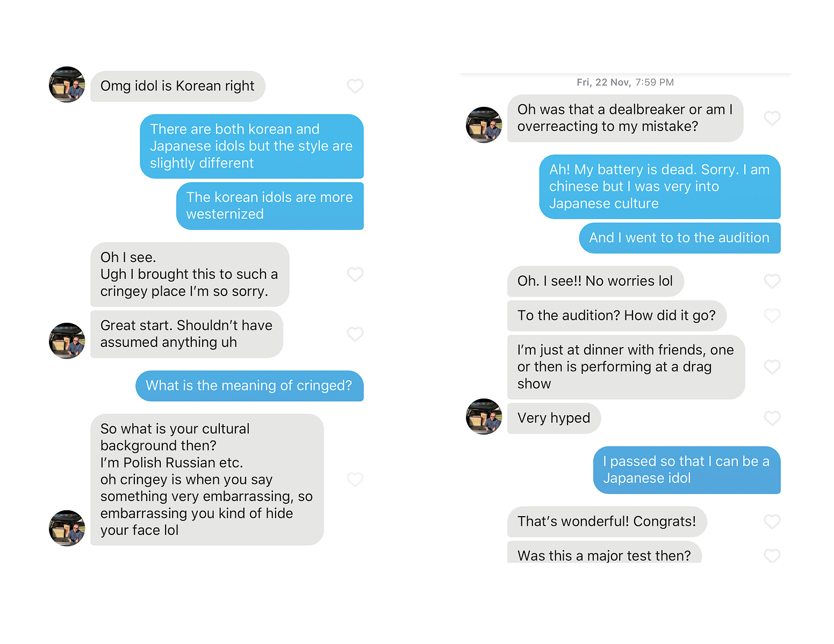Like "To the audition? How did it go?"
This screenshot has height=644, width=834.
[x=772, y=315]
